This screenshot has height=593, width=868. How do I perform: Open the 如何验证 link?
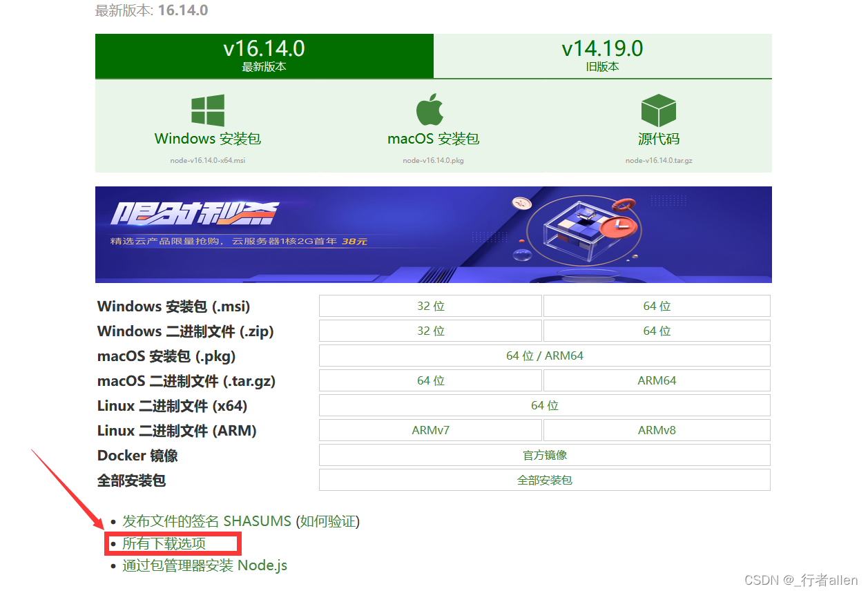pyautogui.click(x=328, y=521)
